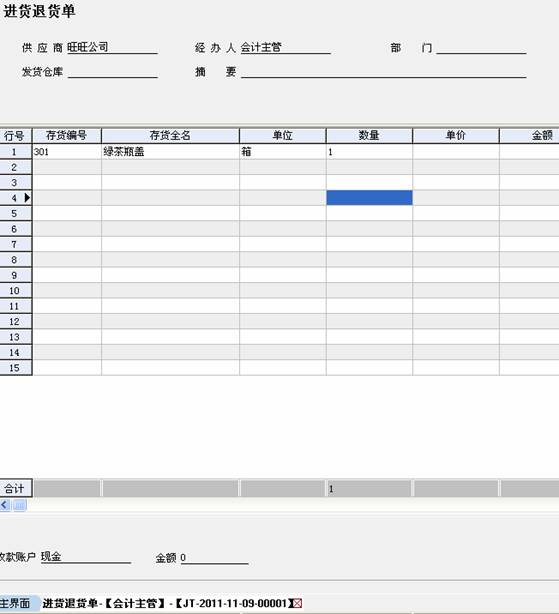The width and height of the screenshot is (559, 614).
Task: Click the 摘要 input line
Action: point(383,72)
